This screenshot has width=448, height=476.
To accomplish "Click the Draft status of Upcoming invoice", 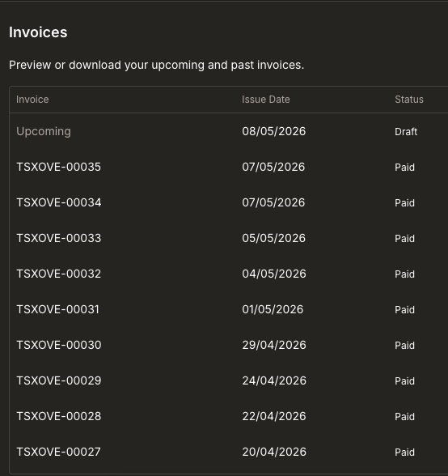I will point(406,132).
